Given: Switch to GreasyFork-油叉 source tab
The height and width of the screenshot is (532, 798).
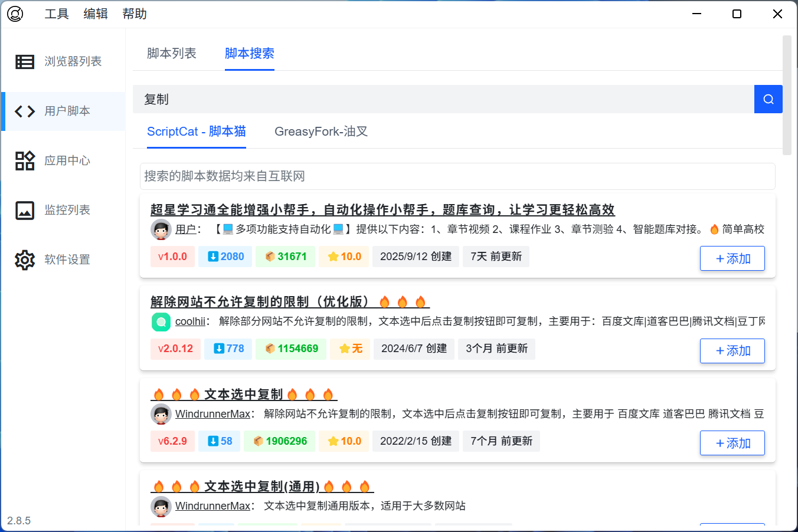Looking at the screenshot, I should (x=321, y=132).
